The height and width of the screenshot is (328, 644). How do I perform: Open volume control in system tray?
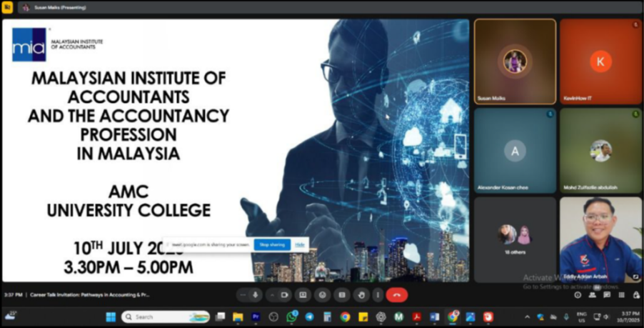[x=607, y=317]
